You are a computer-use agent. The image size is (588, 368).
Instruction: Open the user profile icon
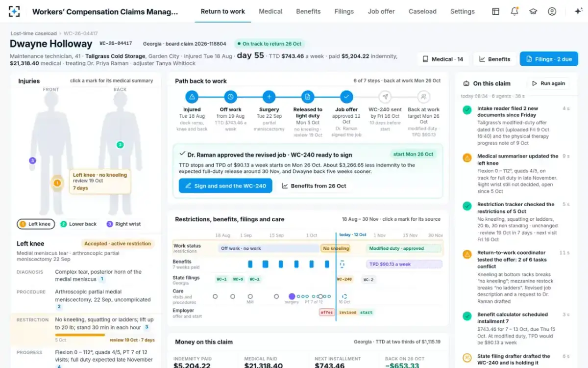coord(552,11)
